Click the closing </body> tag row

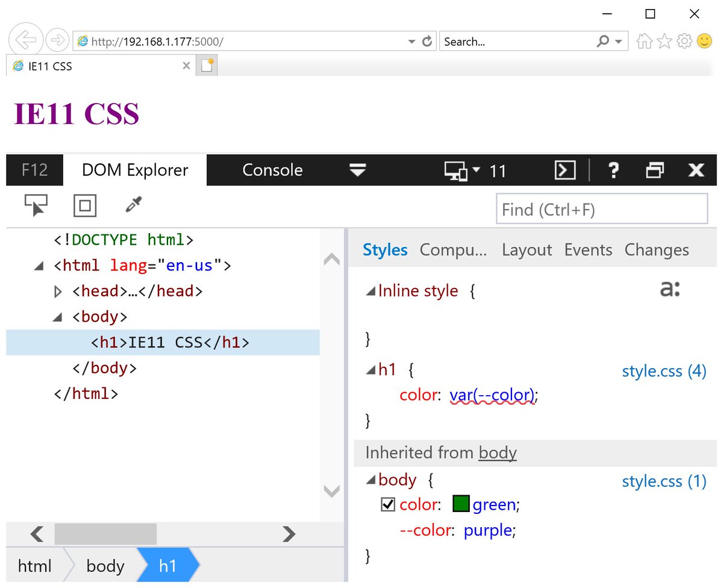point(104,368)
